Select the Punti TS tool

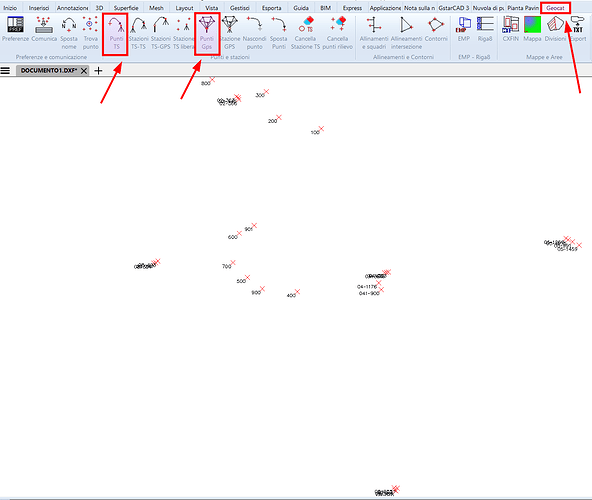116,34
